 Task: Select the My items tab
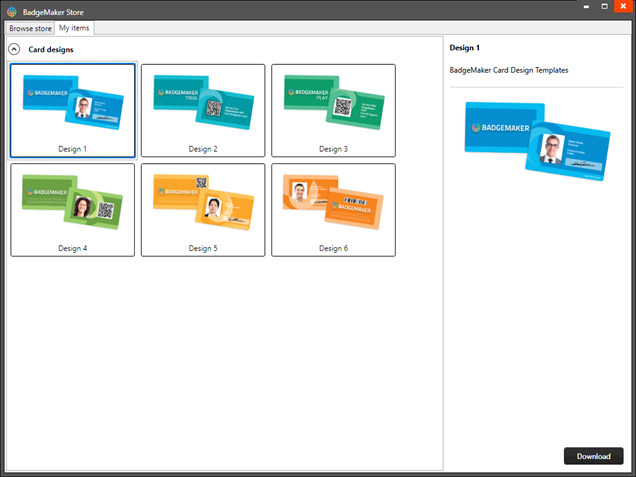pos(74,28)
